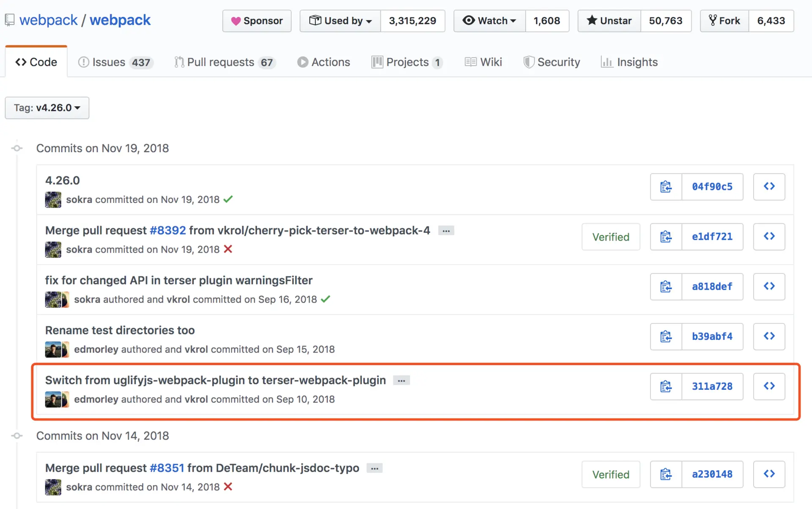Viewport: 812px width, 509px height.
Task: Browse repository at commit e1df721
Action: click(x=769, y=236)
